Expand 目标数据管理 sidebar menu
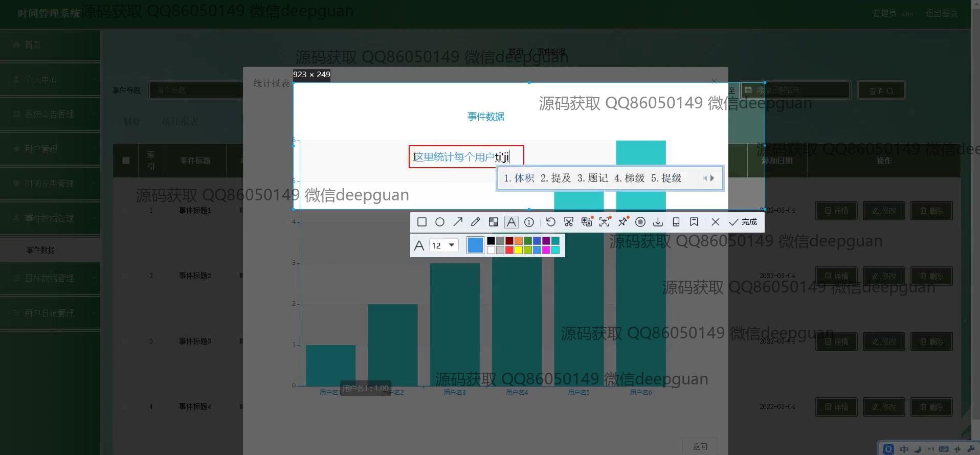980x455 pixels. click(50, 279)
